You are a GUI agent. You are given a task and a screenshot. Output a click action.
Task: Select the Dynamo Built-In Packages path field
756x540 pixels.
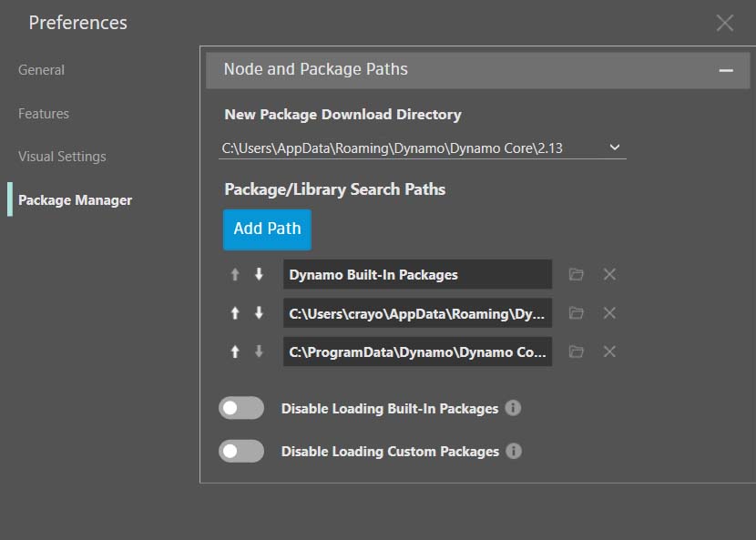(417, 274)
